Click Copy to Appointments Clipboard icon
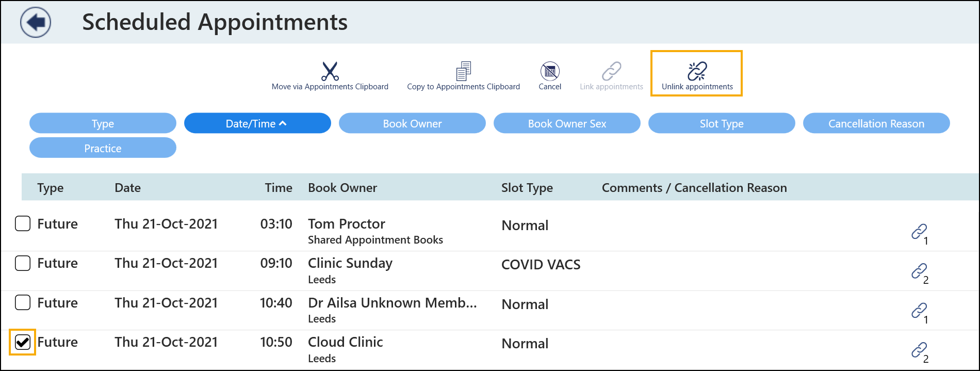This screenshot has height=371, width=980. point(463,71)
